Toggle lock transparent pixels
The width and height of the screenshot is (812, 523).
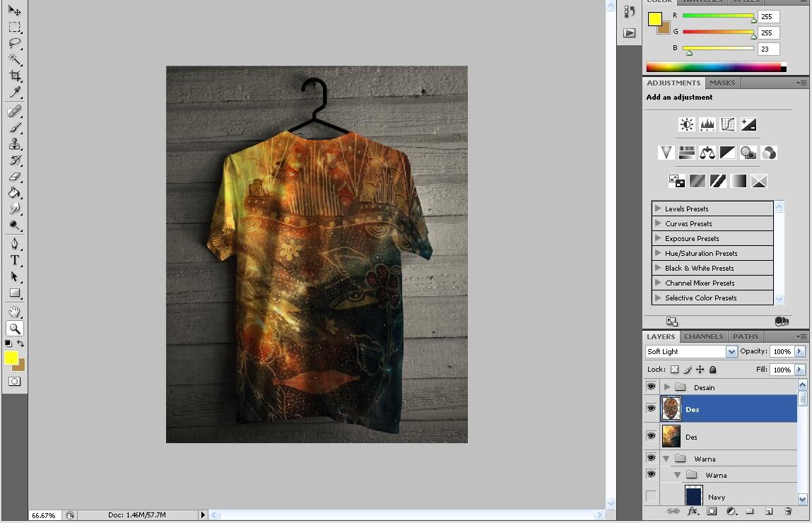(x=674, y=369)
